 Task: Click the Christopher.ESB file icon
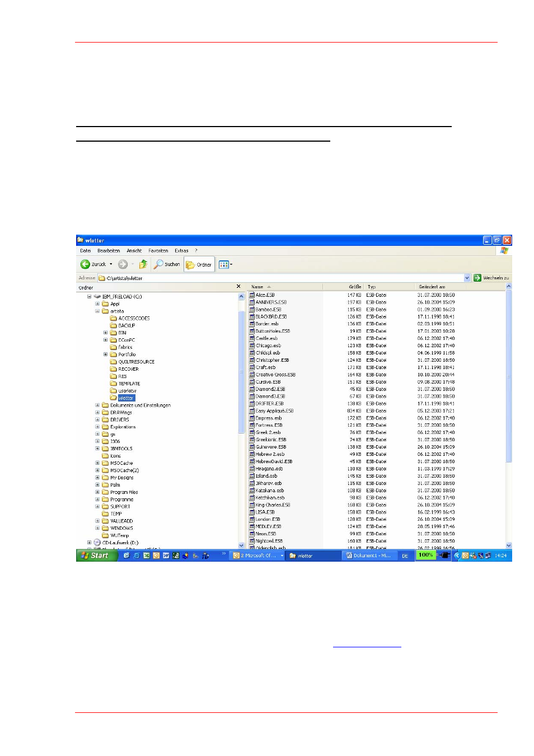point(252,360)
